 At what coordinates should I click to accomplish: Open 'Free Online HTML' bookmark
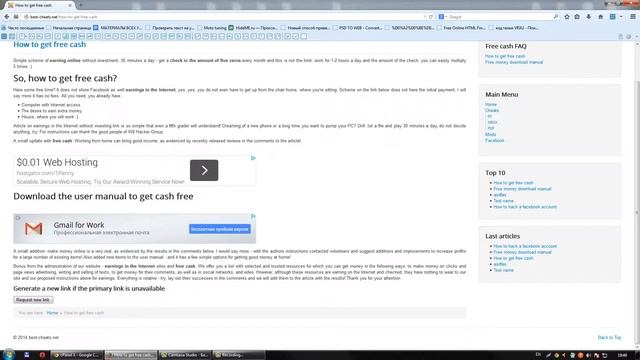pos(461,28)
